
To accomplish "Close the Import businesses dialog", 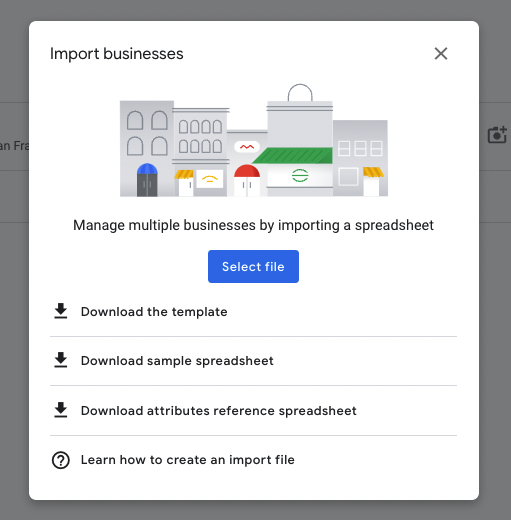I will point(441,53).
